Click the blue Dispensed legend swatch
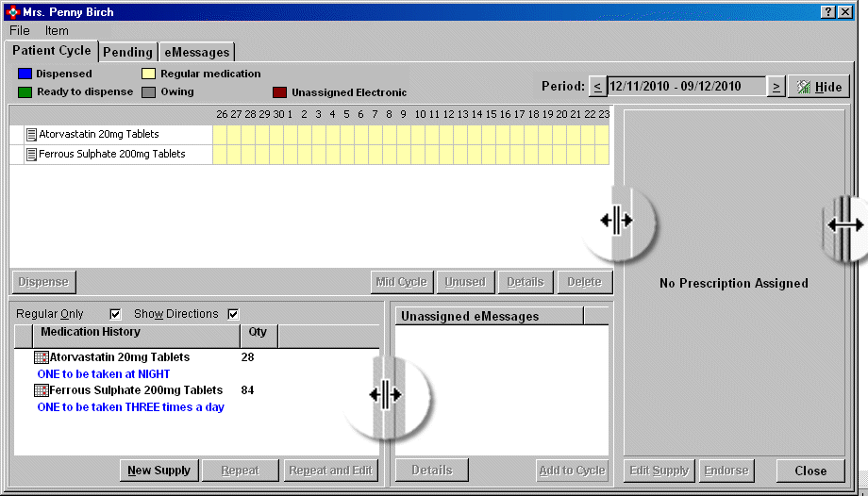868x496 pixels. click(x=24, y=74)
